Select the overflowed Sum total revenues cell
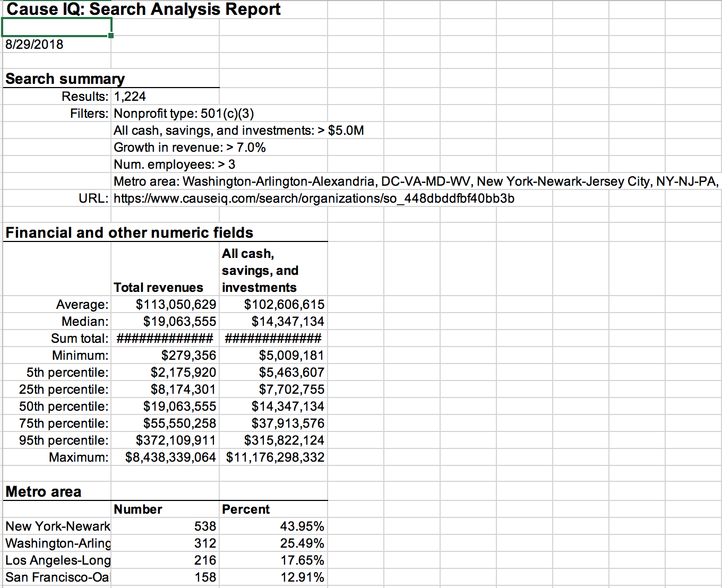The height and width of the screenshot is (588, 722). click(x=165, y=339)
